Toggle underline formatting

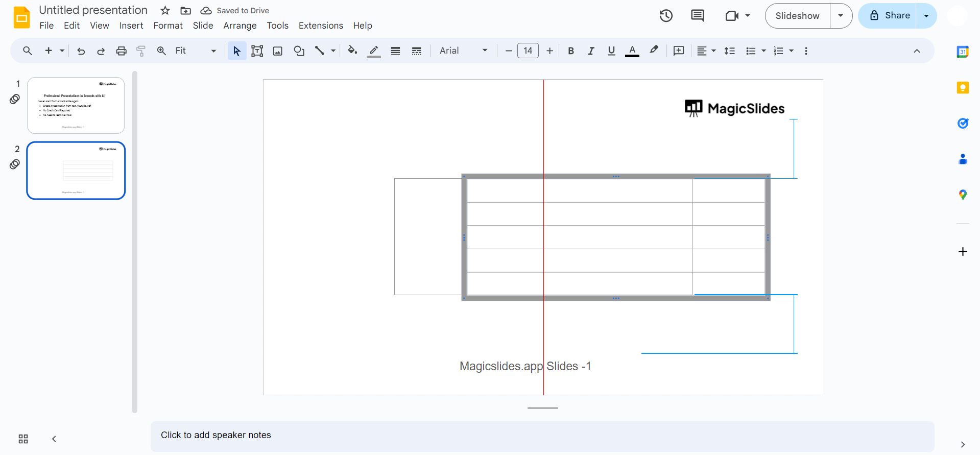[x=611, y=51]
